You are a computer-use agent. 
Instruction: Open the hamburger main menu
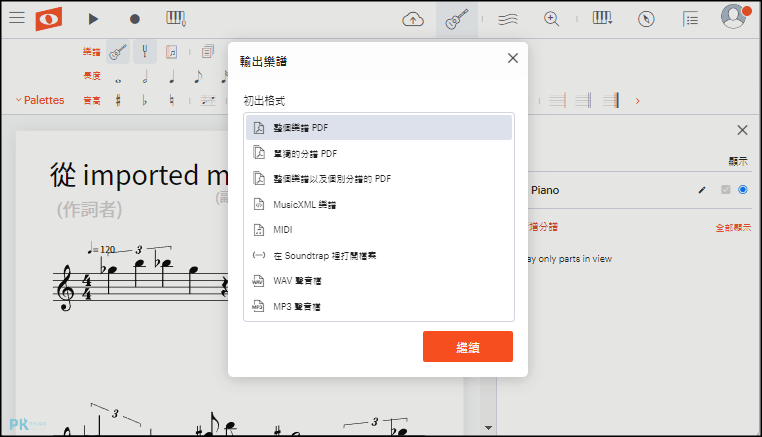[17, 18]
